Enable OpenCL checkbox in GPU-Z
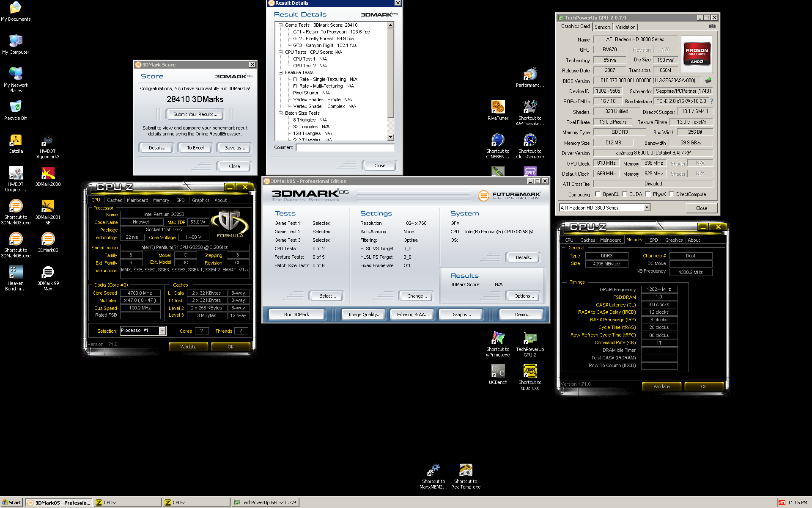Screen dimensions: 812x508 tap(598, 194)
